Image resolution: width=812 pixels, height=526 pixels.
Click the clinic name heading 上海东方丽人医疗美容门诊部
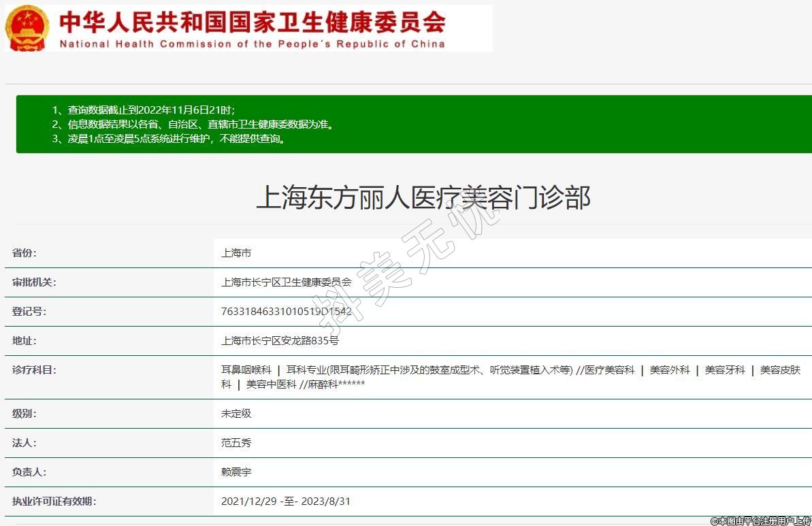pos(423,197)
